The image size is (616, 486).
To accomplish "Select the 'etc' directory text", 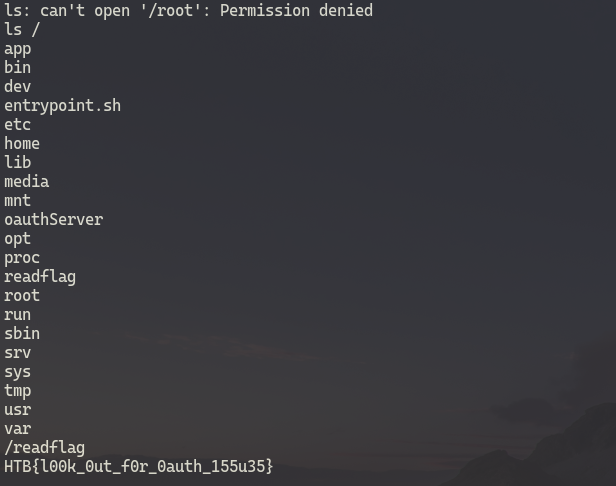I will pyautogui.click(x=18, y=125).
